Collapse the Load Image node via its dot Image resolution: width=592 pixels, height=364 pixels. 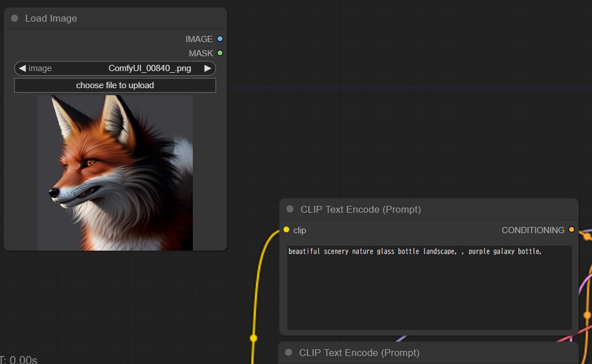click(x=15, y=18)
